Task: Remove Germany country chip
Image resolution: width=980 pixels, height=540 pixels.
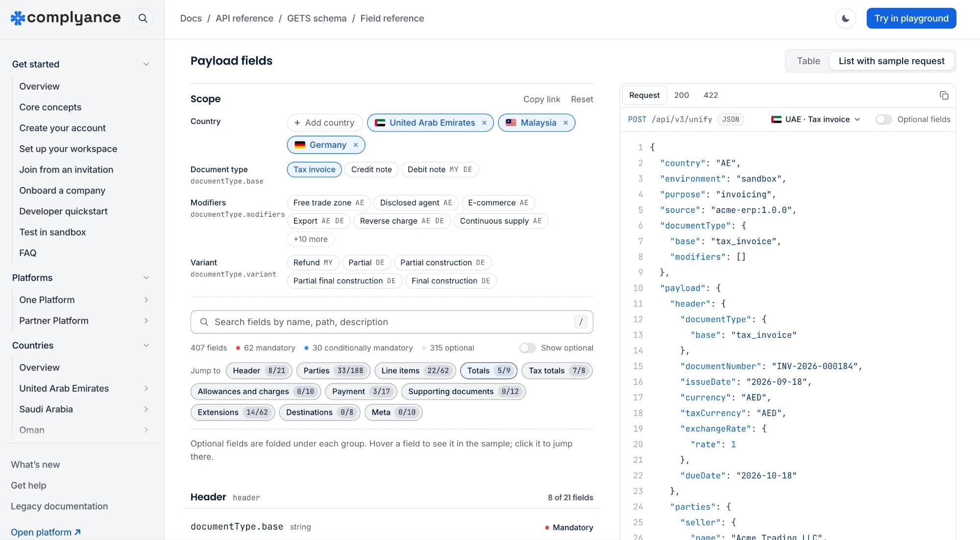Action: pyautogui.click(x=355, y=145)
